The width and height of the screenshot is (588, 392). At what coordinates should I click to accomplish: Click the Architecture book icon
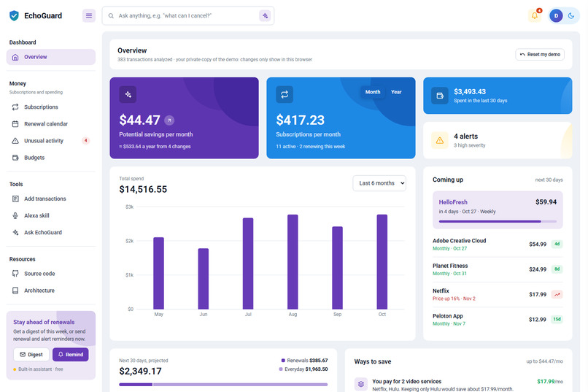(15, 291)
